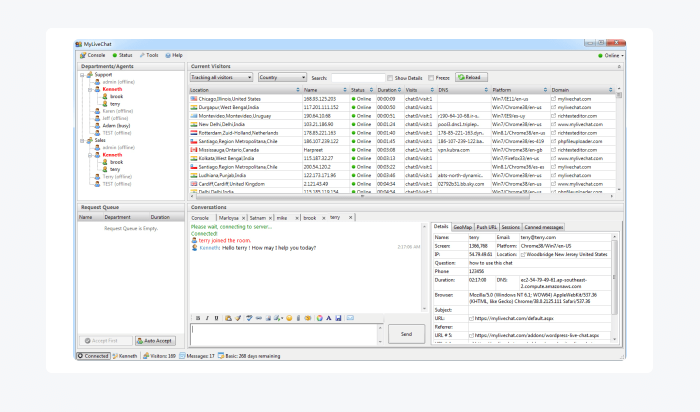Viewport: 700px width, 412px height.
Task: Click the insert image icon in editor toolbar
Action: pos(268,318)
